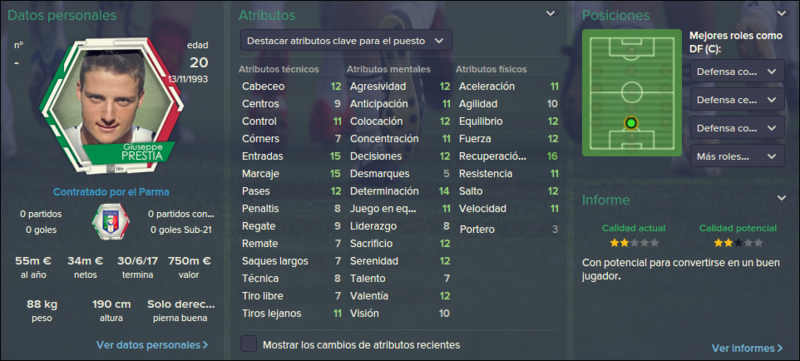Collapse the Posiciones panel chevron

(x=781, y=14)
